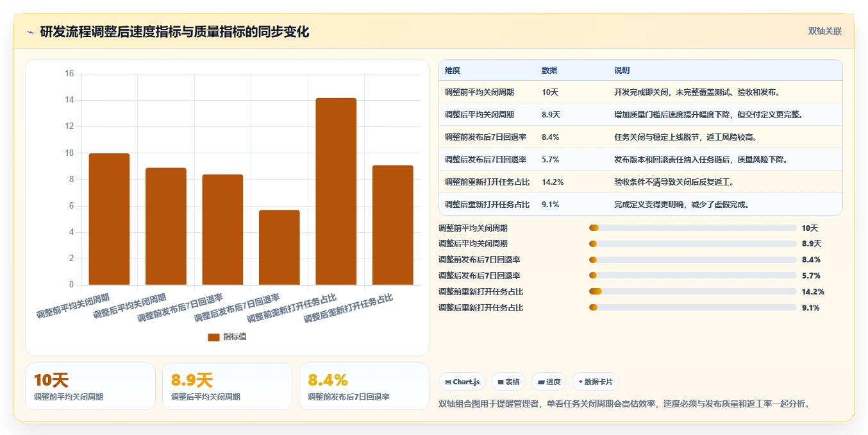868x435 pixels.
Task: Click the 调整前重新打开任务占比 chart bar
Action: (x=336, y=191)
